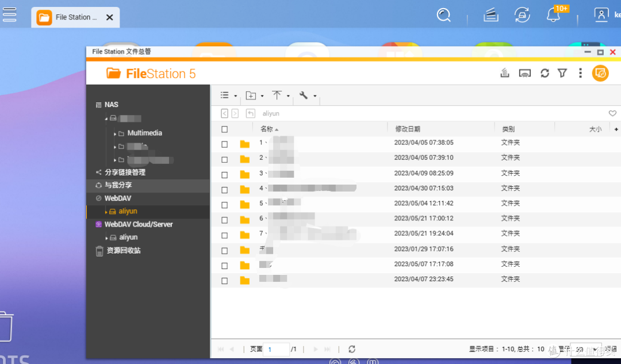
Task: Select aliyun under WebDAV in sidebar
Action: click(127, 211)
